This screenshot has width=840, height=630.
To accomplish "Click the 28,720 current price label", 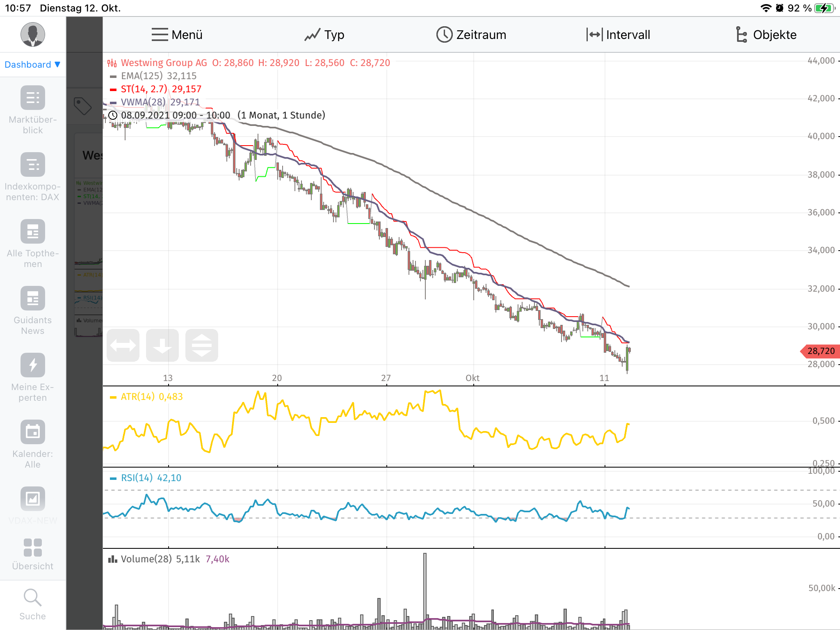I will tap(820, 351).
